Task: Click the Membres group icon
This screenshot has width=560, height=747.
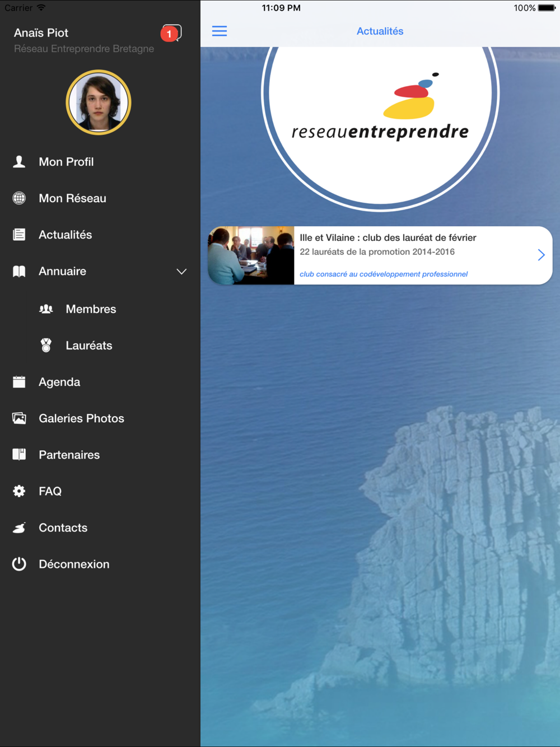Action: [x=46, y=309]
